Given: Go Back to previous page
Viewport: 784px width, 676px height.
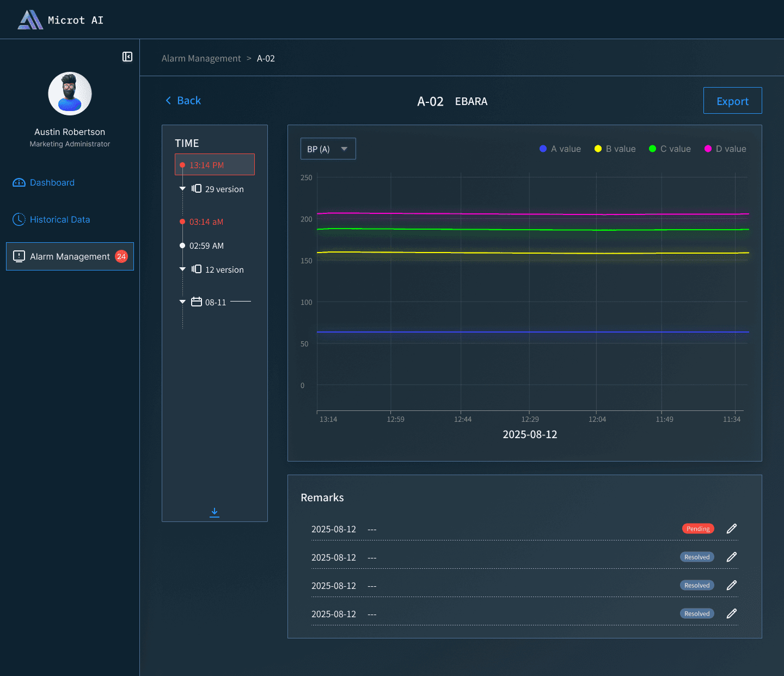Looking at the screenshot, I should pyautogui.click(x=183, y=101).
